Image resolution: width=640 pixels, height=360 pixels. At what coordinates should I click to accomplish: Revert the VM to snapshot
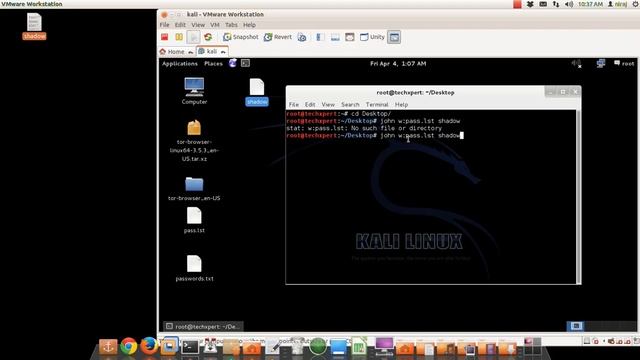pyautogui.click(x=278, y=37)
